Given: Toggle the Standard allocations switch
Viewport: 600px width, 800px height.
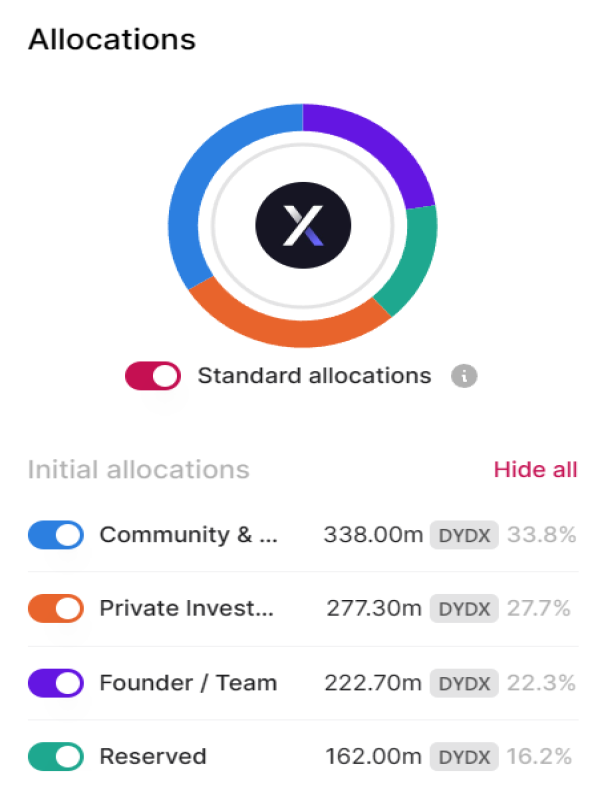Looking at the screenshot, I should point(153,376).
